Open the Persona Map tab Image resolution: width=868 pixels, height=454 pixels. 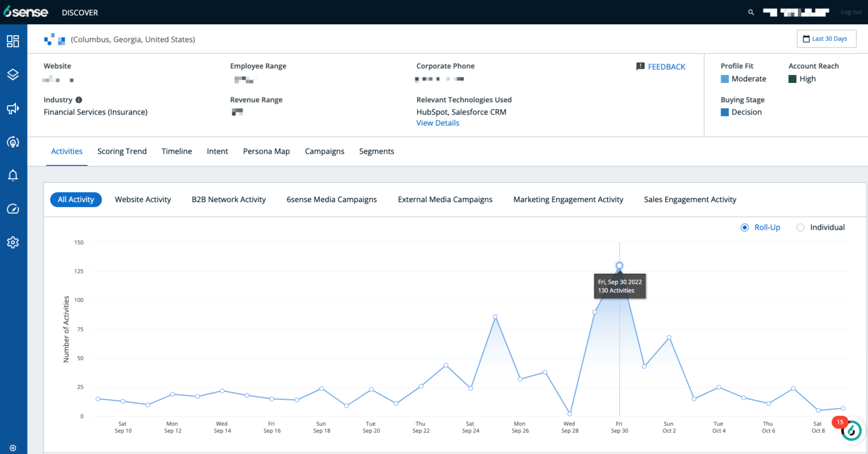(x=266, y=151)
